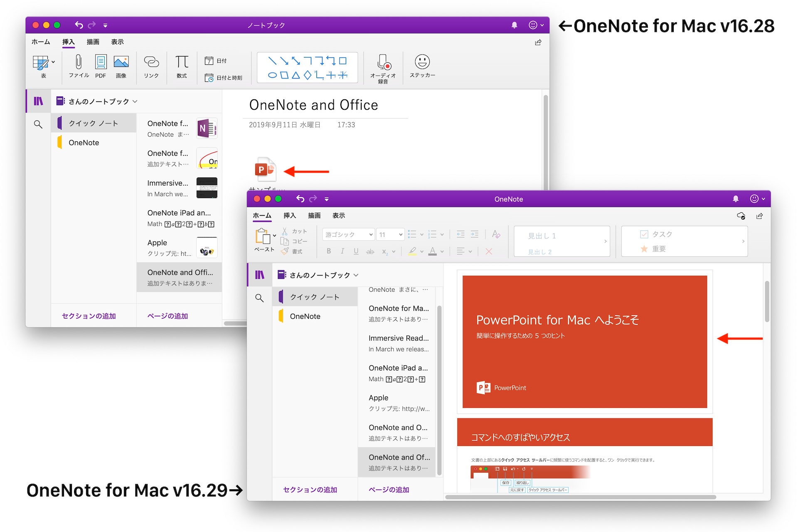798x532 pixels.
Task: Click the notification bell in the back window
Action: (514, 25)
